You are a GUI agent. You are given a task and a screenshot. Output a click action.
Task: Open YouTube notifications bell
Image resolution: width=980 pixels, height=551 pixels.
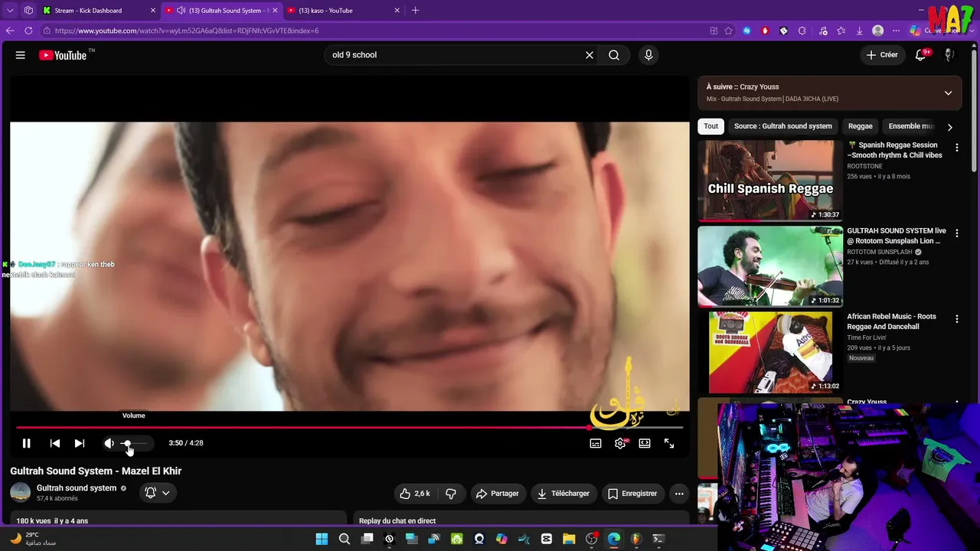pos(921,55)
